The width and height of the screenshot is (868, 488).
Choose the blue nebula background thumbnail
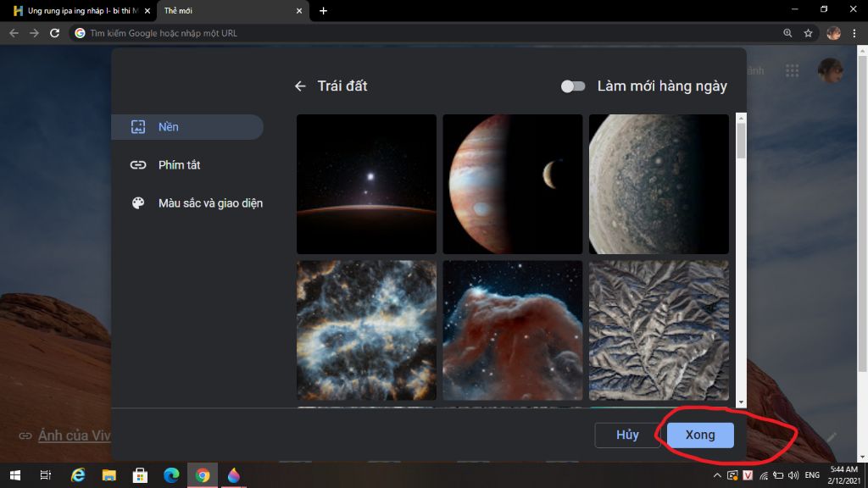pos(366,330)
